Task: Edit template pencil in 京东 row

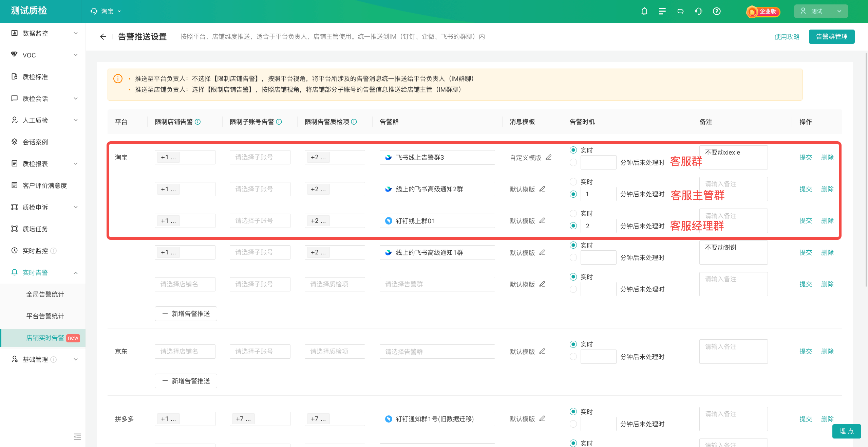Action: (x=542, y=351)
